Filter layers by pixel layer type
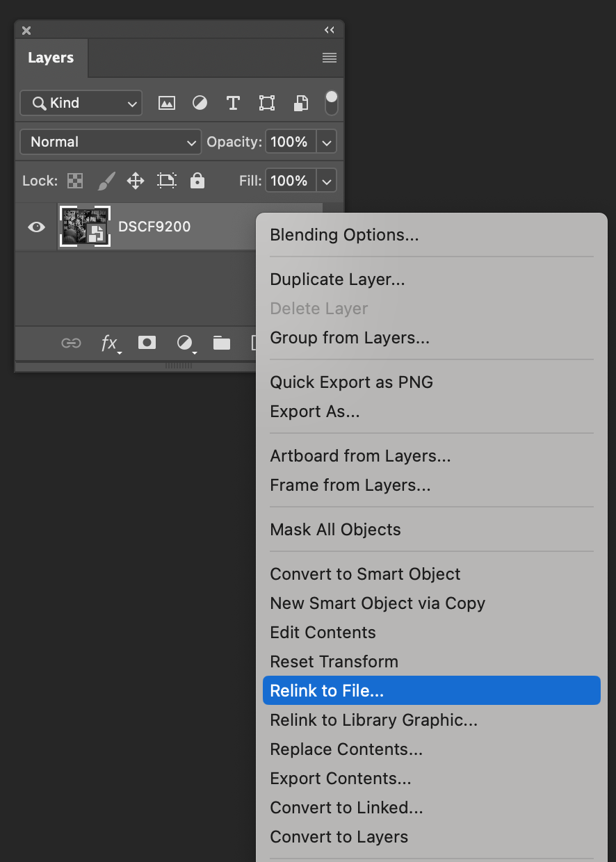Image resolution: width=616 pixels, height=862 pixels. pos(166,103)
